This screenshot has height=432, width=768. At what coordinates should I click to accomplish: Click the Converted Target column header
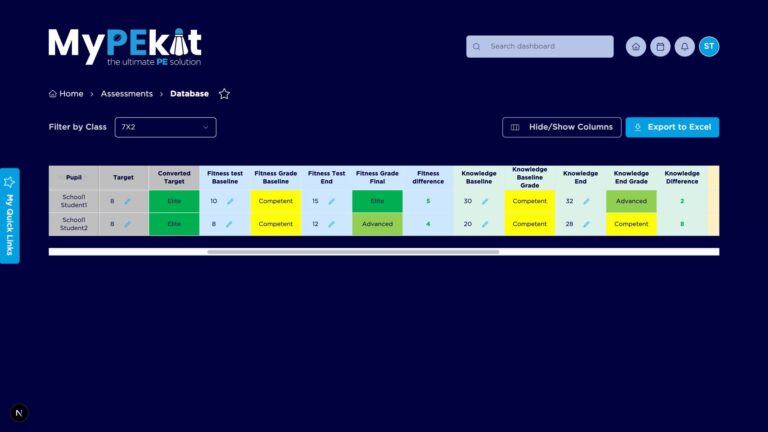tap(174, 177)
